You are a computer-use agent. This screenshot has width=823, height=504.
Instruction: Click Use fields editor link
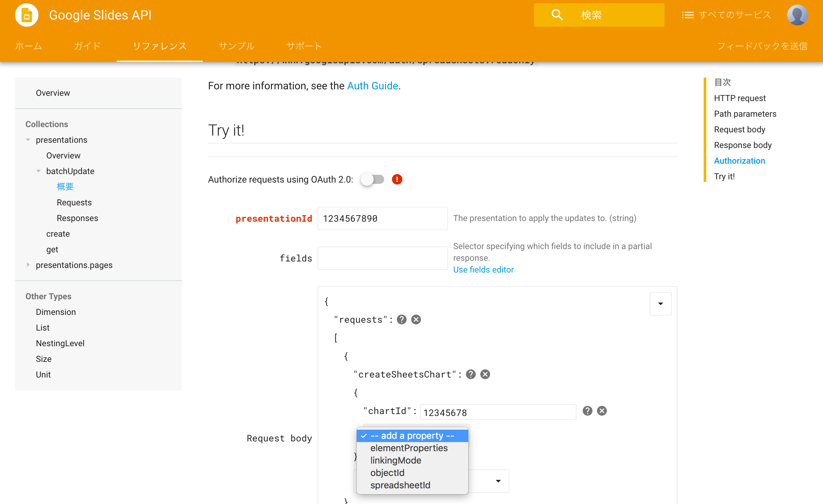[483, 270]
